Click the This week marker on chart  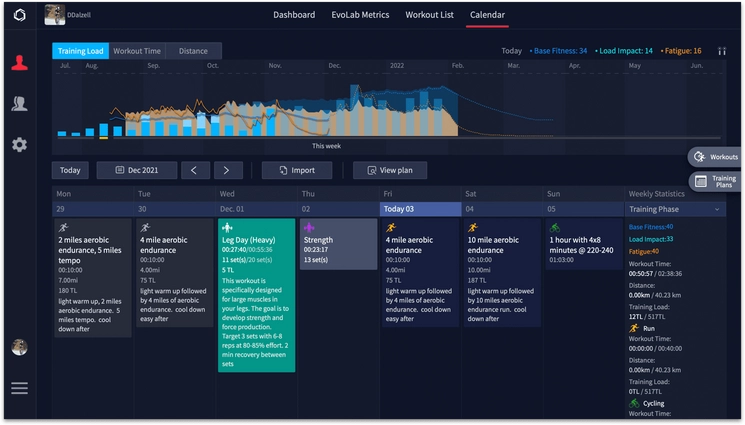point(326,146)
